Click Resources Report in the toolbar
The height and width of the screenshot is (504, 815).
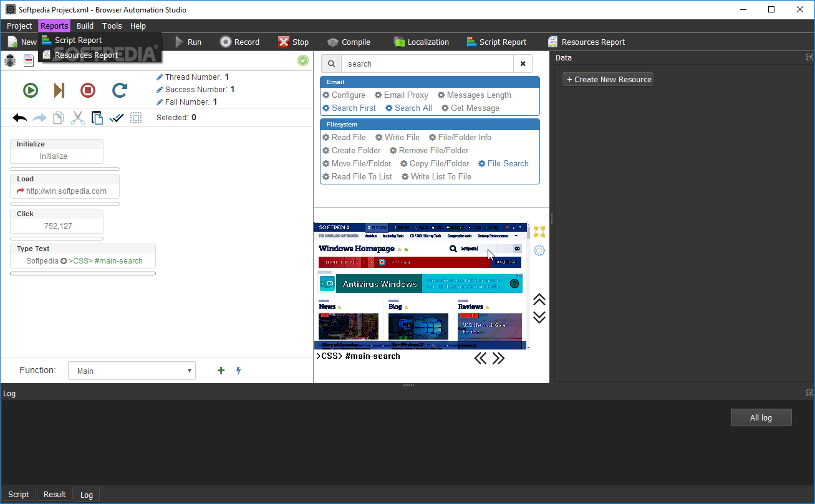586,42
